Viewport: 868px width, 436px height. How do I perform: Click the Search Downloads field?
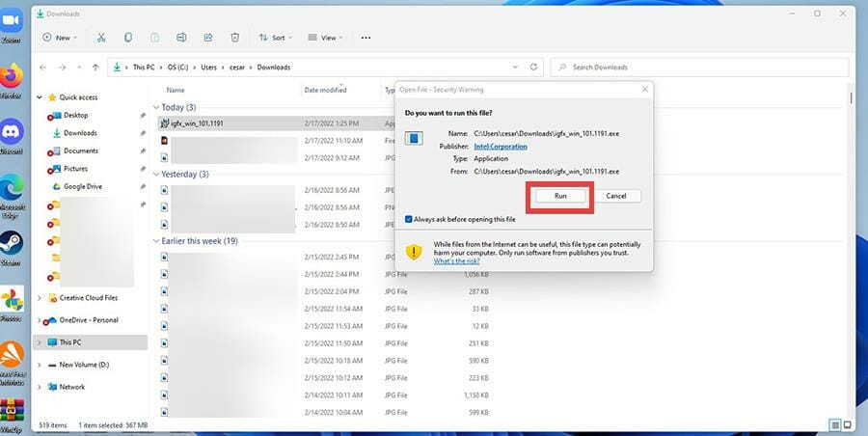point(700,67)
